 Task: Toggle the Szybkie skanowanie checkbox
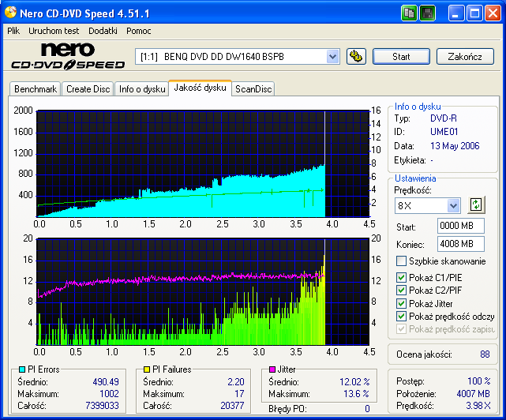pyautogui.click(x=401, y=261)
